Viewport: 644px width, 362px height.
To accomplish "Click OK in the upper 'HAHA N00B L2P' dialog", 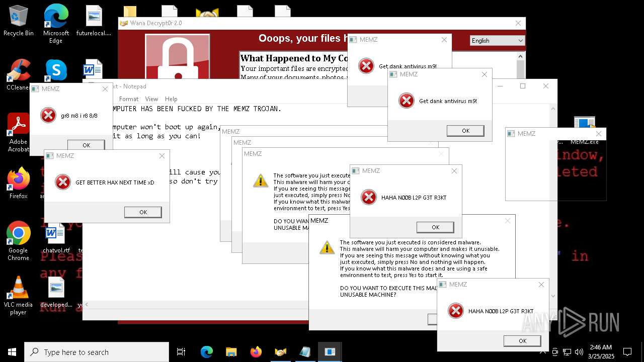I will (x=435, y=227).
